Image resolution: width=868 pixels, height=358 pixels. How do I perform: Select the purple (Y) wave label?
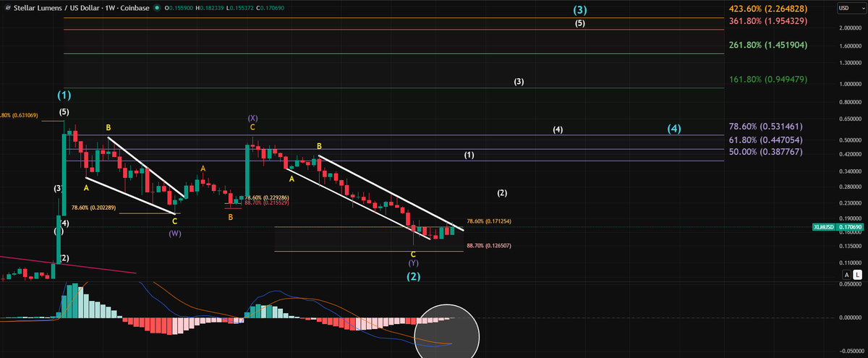413,264
